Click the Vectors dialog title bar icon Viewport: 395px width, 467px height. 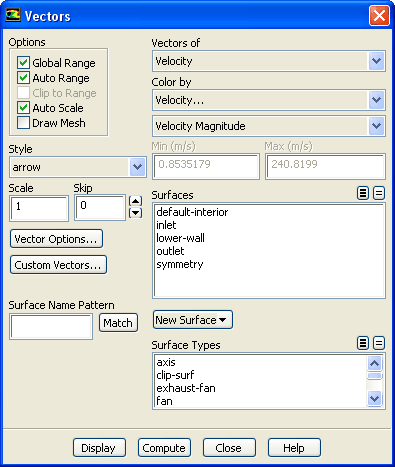click(x=13, y=15)
